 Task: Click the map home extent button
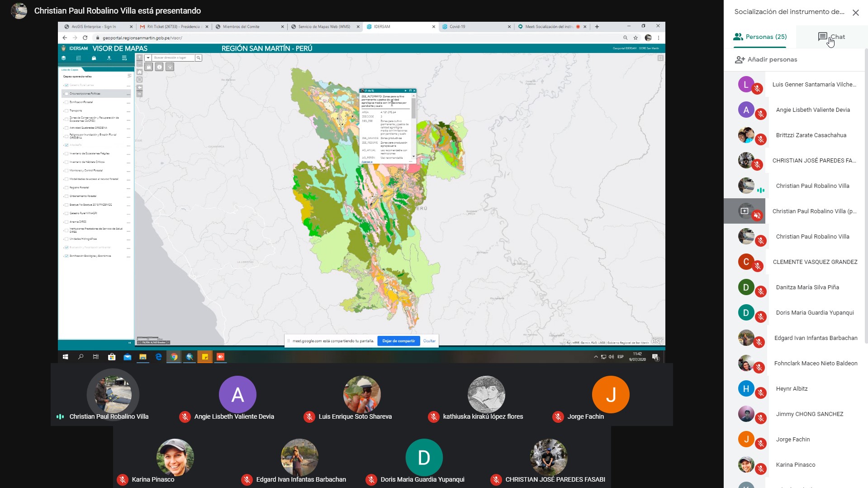click(139, 72)
